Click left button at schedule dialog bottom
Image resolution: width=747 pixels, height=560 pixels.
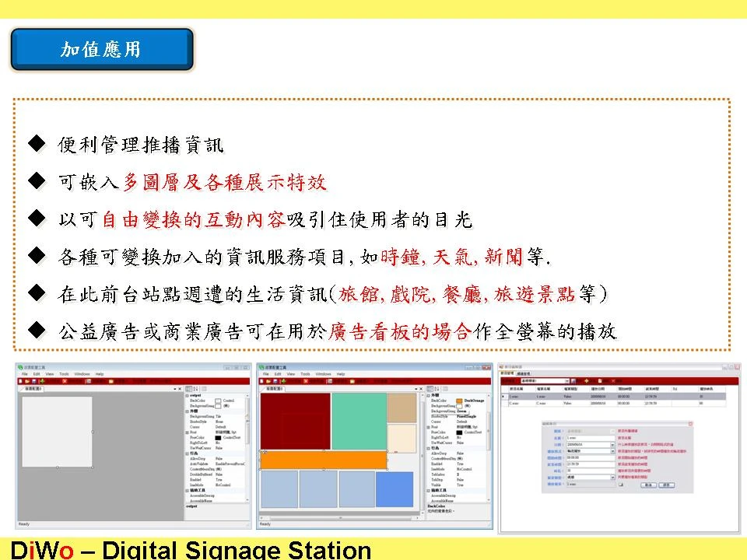647,484
